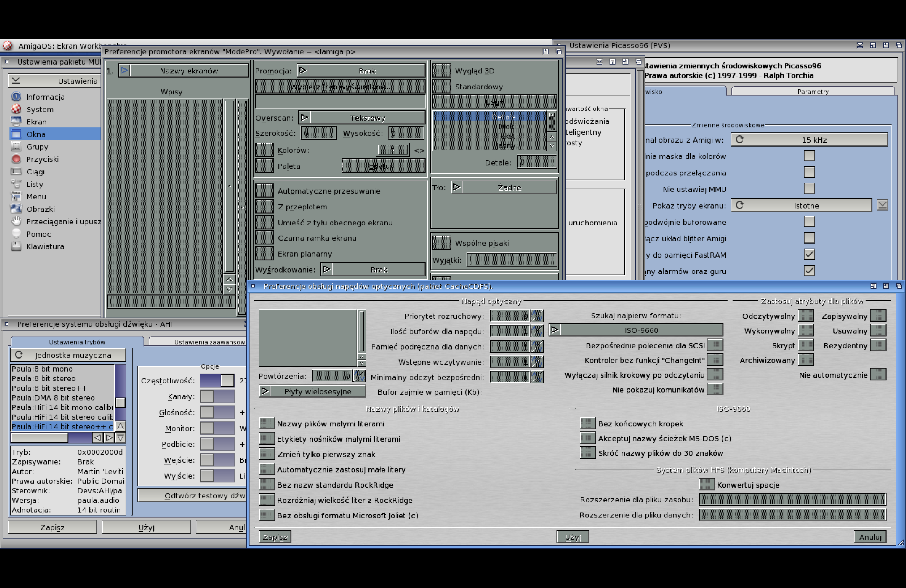The height and width of the screenshot is (588, 906).
Task: Open Nazwy ekranów cycle gadget
Action: point(183,71)
